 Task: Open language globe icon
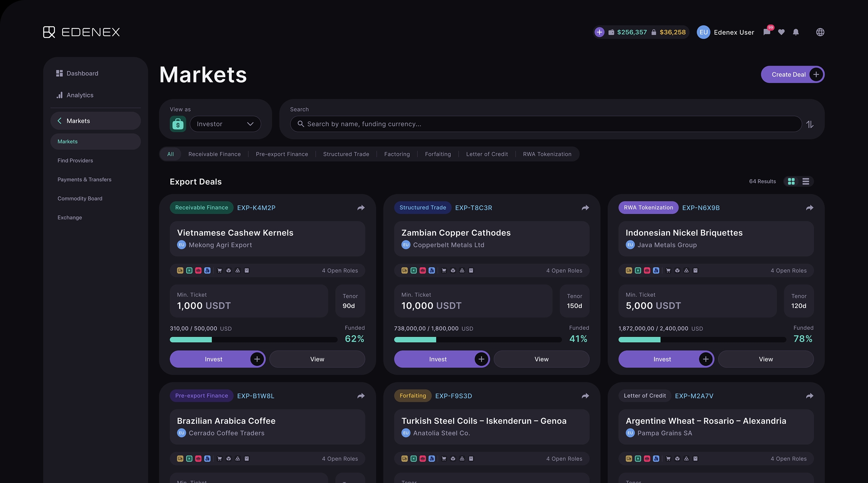click(x=820, y=32)
